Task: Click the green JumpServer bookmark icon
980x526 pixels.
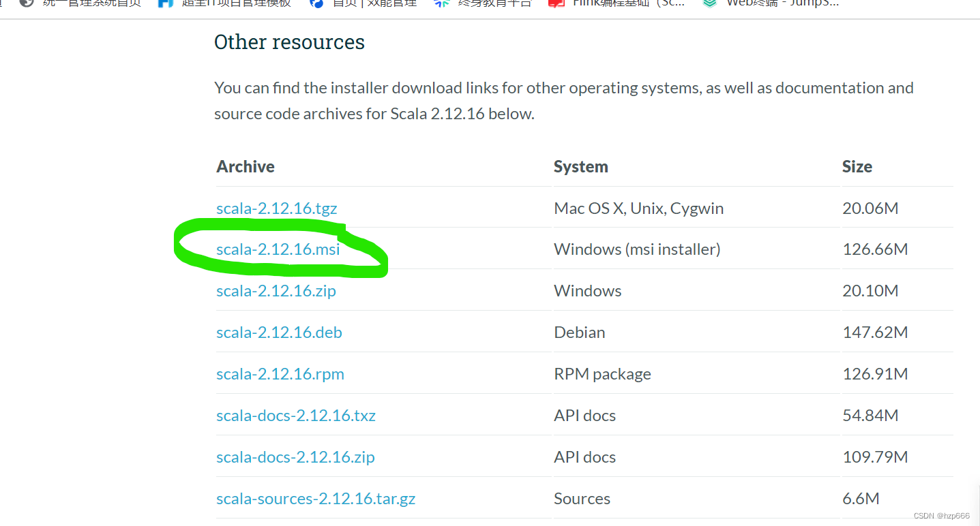Action: [710, 2]
